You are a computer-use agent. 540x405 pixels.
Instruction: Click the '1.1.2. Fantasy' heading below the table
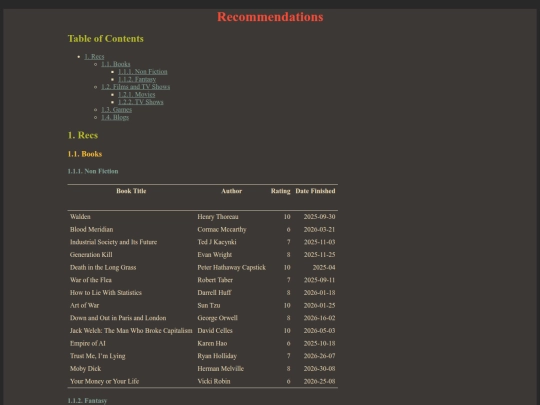(87, 401)
